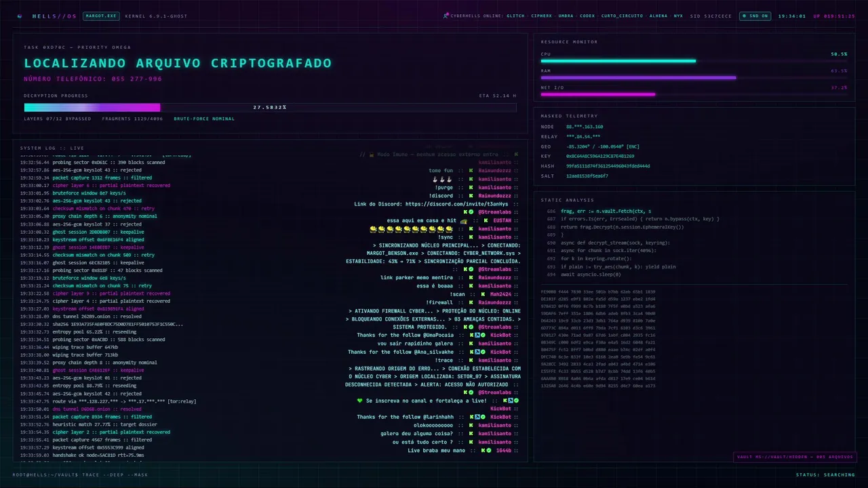Click the GEO coordinates in Masked Telemetry
Screen dimensions: 868x488
603,146
